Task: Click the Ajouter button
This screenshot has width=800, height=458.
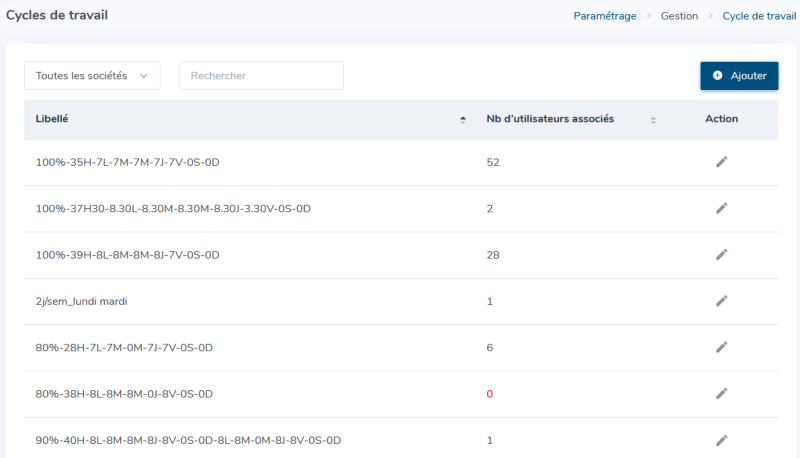Action: 739,76
